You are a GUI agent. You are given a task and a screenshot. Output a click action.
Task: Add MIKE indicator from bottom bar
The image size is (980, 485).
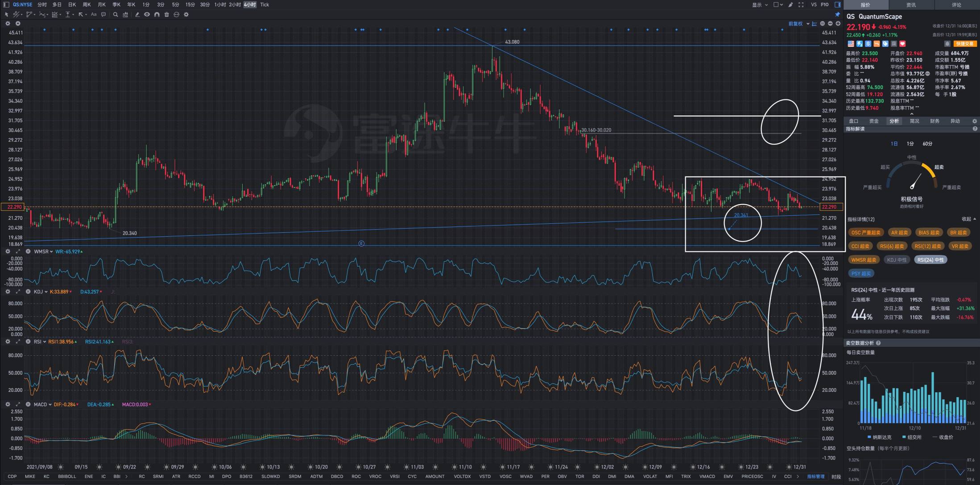30,477
